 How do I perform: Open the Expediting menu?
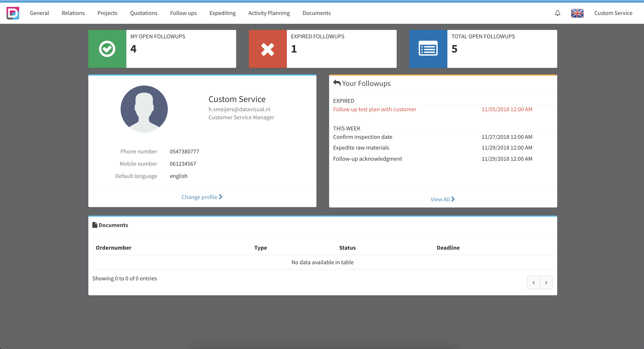(223, 13)
